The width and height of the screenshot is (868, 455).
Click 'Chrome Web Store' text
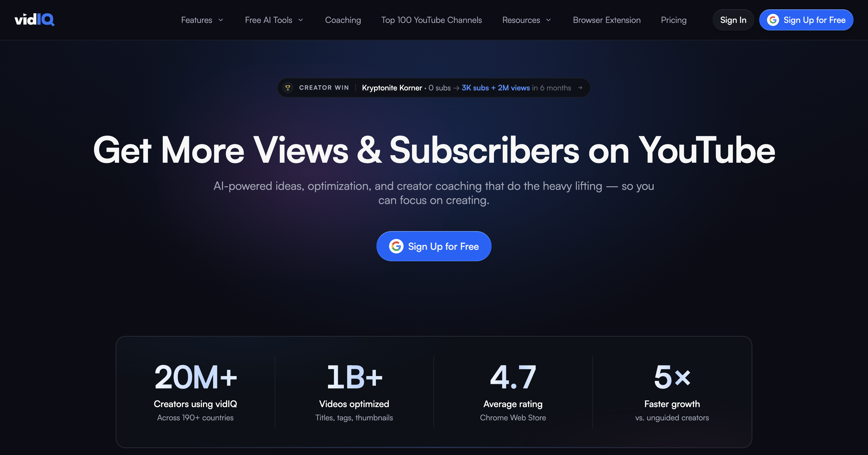513,418
